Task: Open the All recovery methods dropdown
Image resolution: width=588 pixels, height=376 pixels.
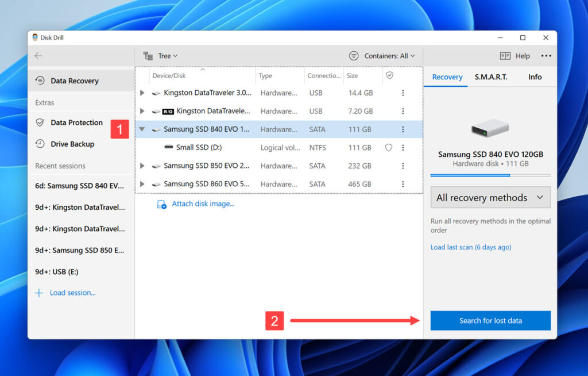Action: (x=490, y=197)
